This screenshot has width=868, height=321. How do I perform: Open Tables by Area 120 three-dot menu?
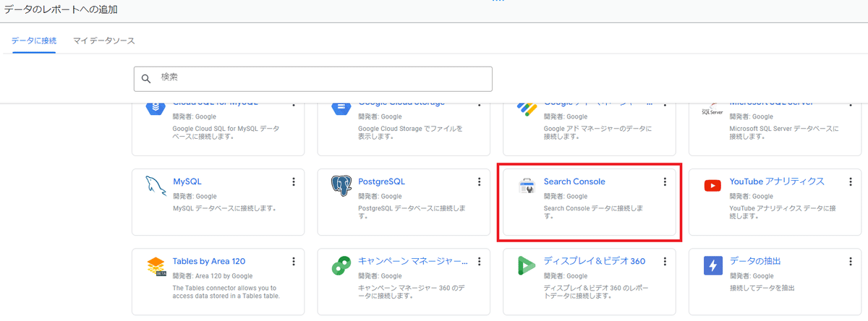[293, 262]
